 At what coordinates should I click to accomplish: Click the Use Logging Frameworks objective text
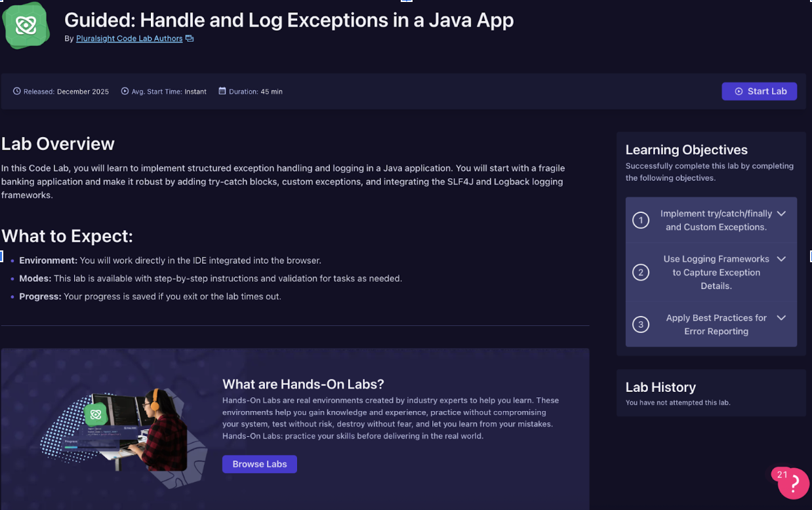click(x=716, y=273)
